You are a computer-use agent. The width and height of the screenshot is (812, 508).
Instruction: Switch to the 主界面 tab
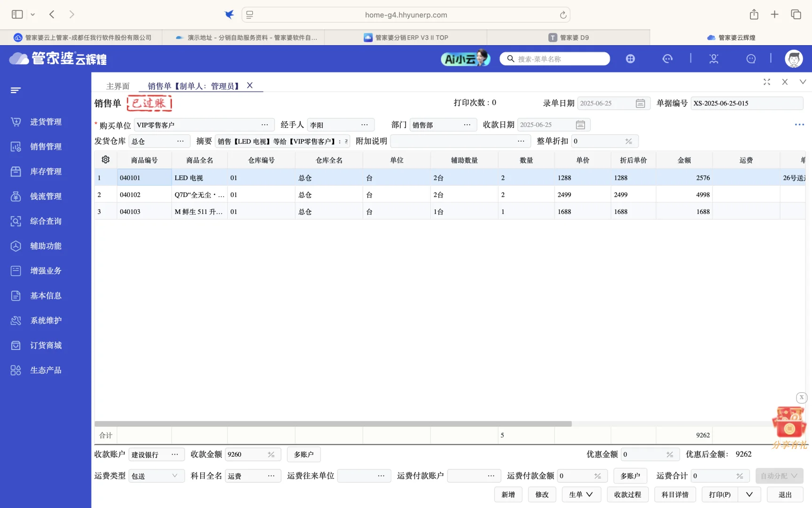pos(118,86)
